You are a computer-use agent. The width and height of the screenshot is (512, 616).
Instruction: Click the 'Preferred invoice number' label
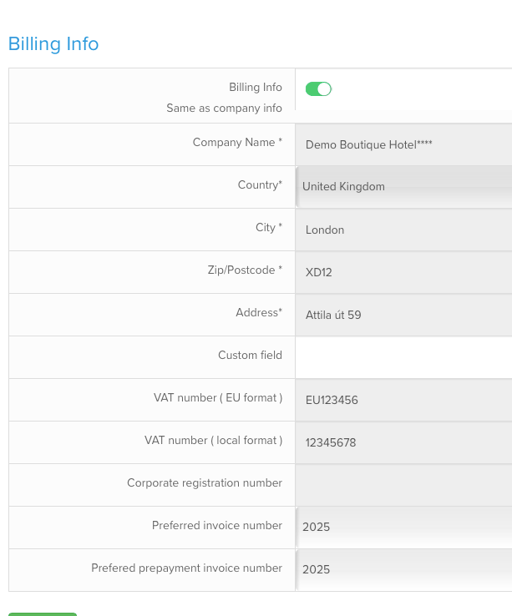coord(217,525)
